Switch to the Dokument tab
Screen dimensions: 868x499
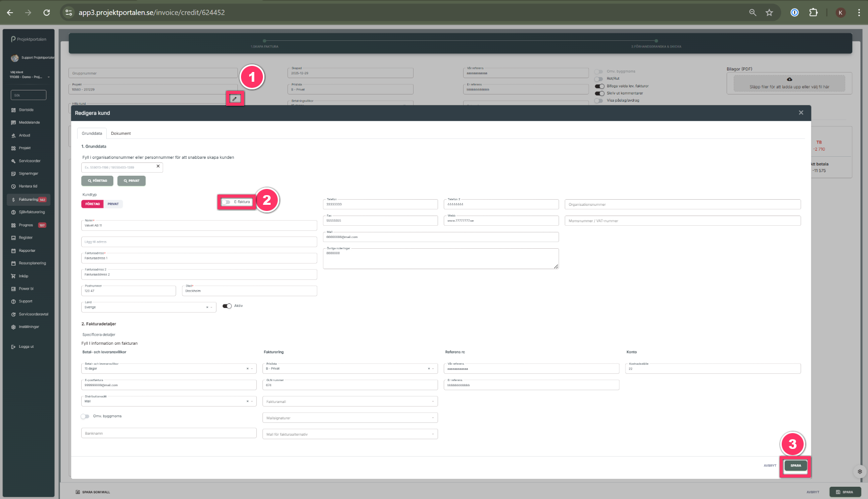coord(121,133)
